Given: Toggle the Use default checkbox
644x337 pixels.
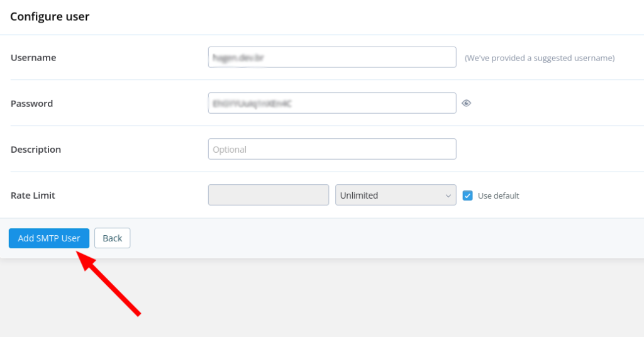Looking at the screenshot, I should click(x=467, y=196).
